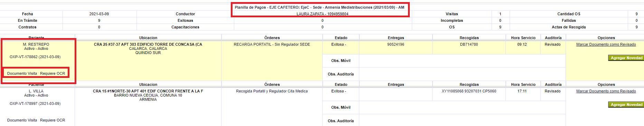This screenshot has height=126, width=644.
Task: Select order code OXP-VT-178862
Action: click(x=35, y=57)
